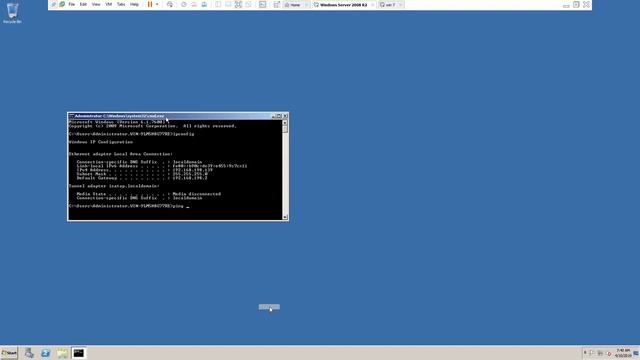The image size is (640, 360).
Task: Close the Command Prompt window
Action: pos(285,116)
